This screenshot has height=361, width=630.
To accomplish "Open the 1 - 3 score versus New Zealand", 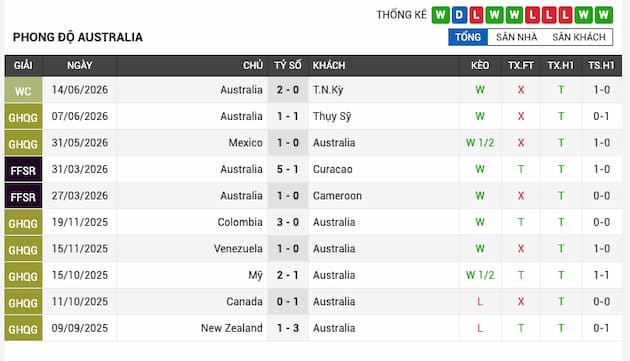I will tap(288, 328).
